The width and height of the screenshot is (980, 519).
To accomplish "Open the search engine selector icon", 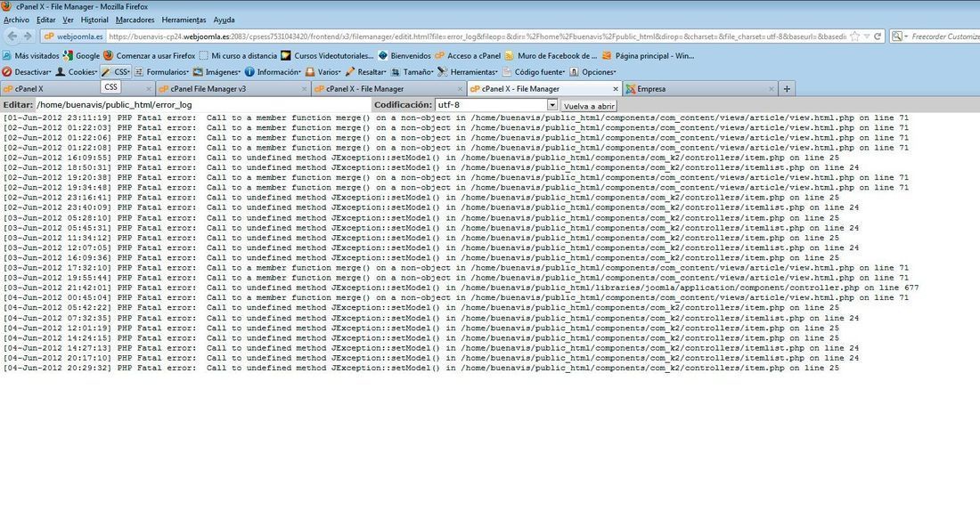I will point(899,36).
